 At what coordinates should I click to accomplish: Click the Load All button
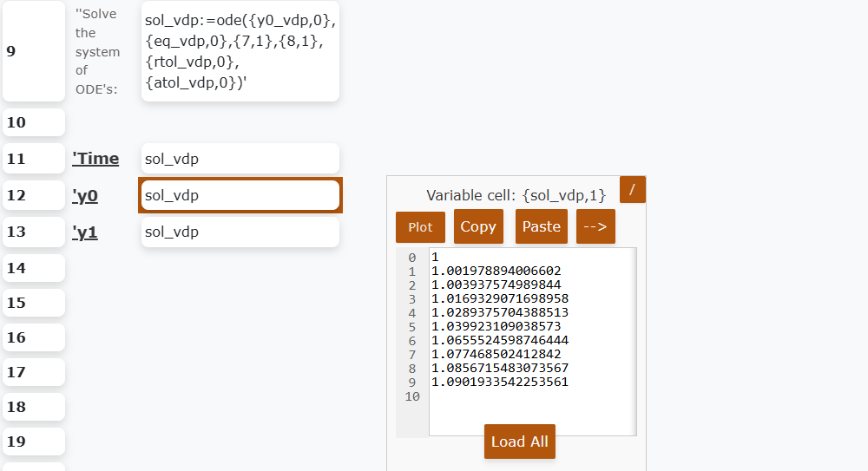[519, 442]
